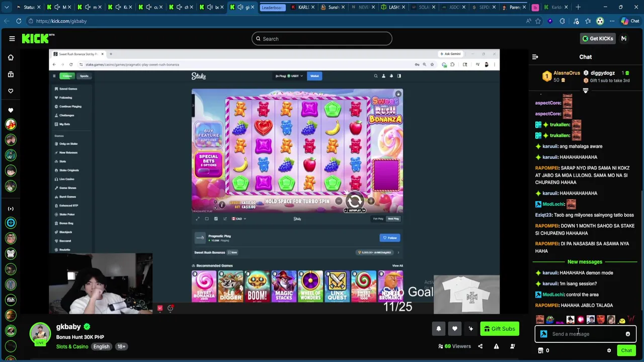Toggle follow heart button for gkbaby

454,329
